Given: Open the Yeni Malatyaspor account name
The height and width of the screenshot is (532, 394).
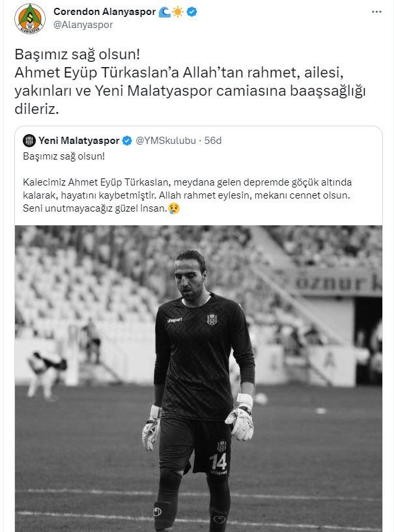Looking at the screenshot, I should point(79,141).
